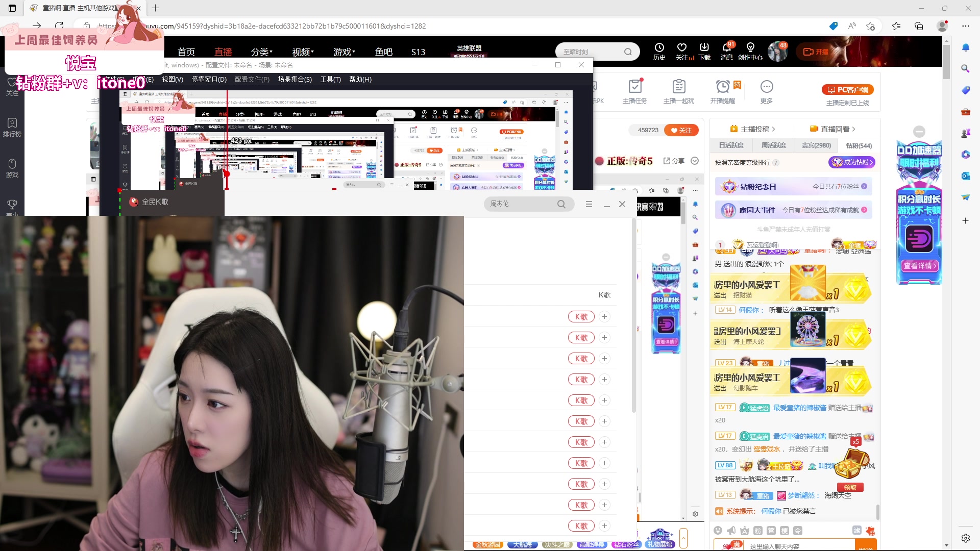Toggle the 关注 follow heart button
This screenshot has height=551, width=980.
[681, 130]
